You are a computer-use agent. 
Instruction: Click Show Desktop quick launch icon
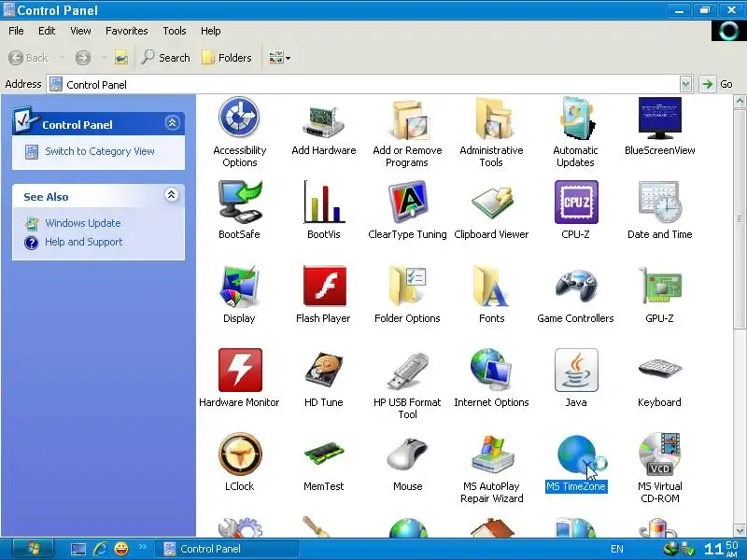pos(78,549)
